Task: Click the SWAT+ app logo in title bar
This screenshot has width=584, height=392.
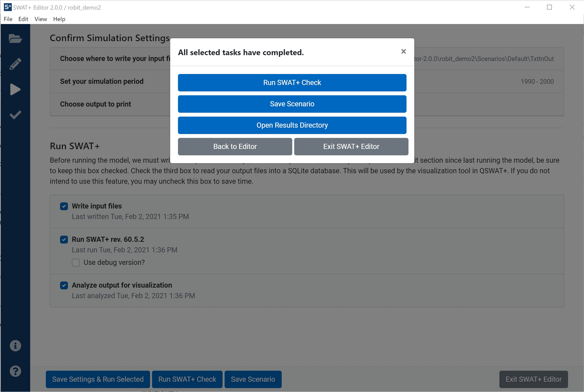Action: coord(8,7)
